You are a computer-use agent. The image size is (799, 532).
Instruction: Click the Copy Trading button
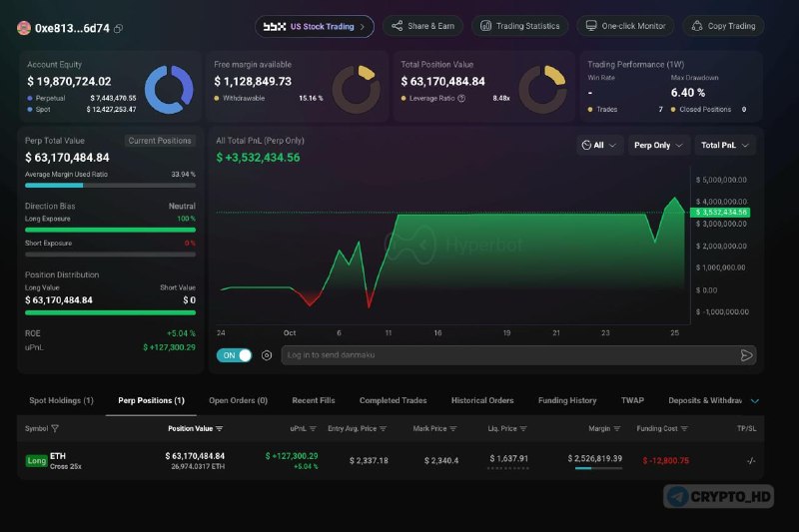pyautogui.click(x=723, y=26)
